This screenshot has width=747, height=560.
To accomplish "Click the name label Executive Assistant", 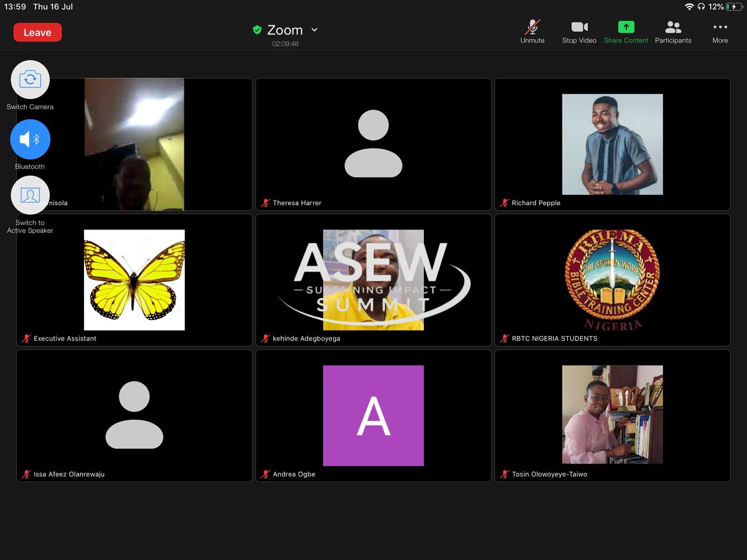I will [x=65, y=338].
